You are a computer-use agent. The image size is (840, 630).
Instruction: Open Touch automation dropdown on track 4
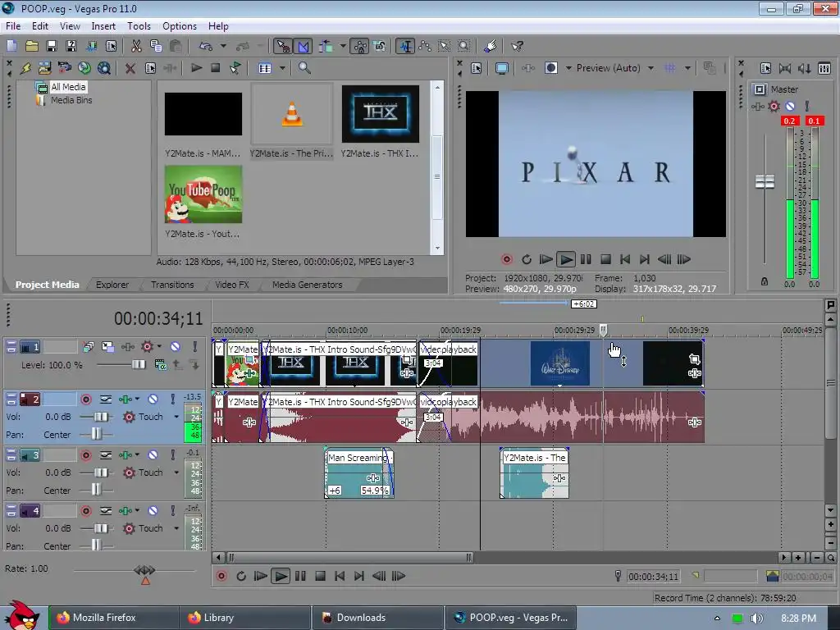[176, 528]
